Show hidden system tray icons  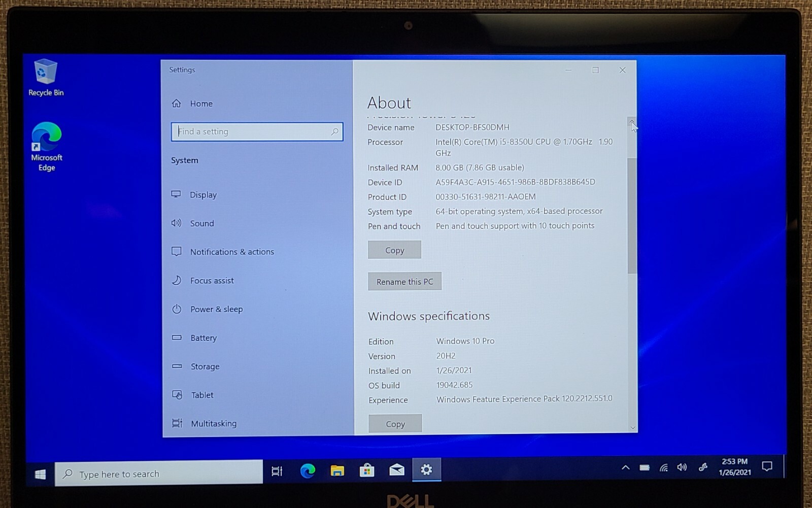(625, 467)
